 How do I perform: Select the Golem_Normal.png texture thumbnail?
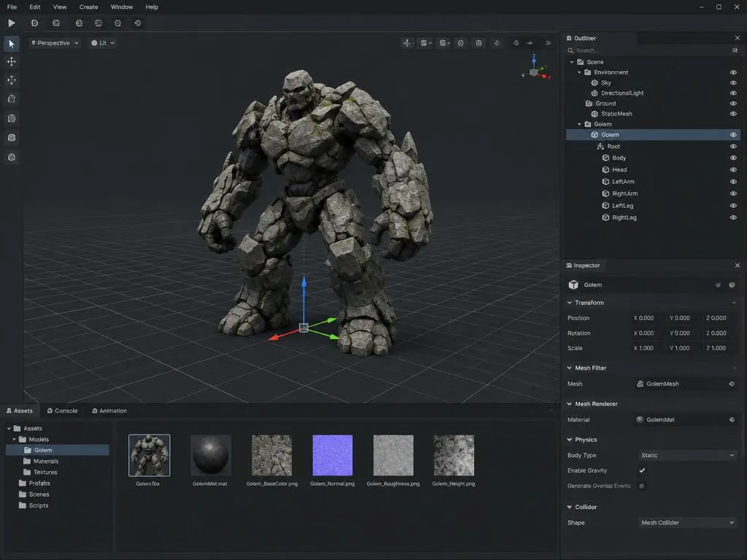coord(333,455)
